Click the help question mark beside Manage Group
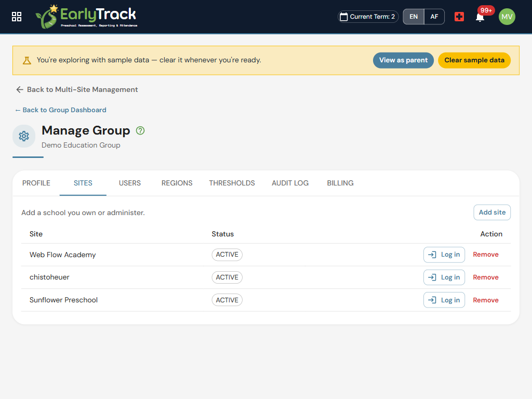The width and height of the screenshot is (532, 399). (x=140, y=130)
